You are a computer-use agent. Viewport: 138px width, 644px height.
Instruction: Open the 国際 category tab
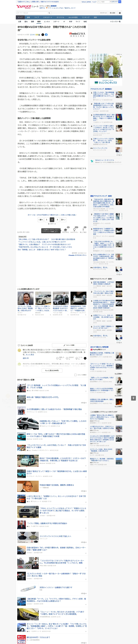(x=32, y=21)
